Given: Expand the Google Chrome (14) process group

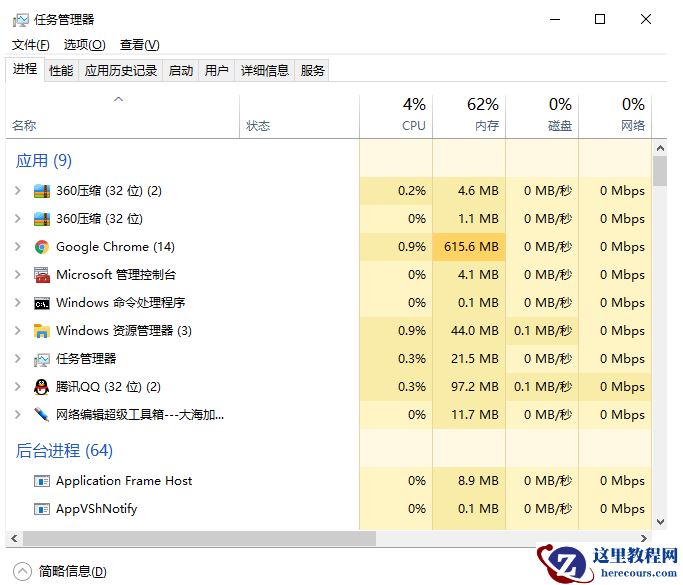Looking at the screenshot, I should [17, 247].
